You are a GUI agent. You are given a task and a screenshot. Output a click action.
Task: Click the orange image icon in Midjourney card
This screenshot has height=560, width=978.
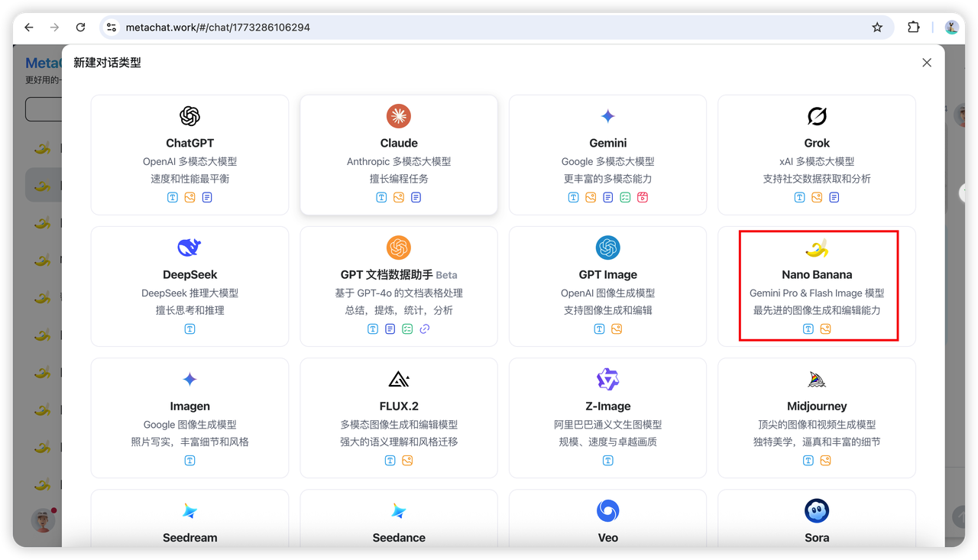point(825,460)
